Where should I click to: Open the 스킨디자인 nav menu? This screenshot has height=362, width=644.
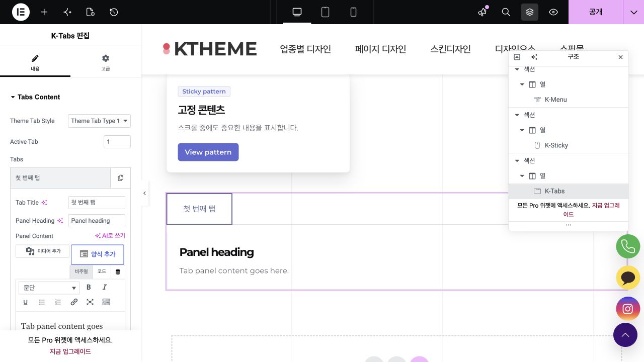(450, 49)
